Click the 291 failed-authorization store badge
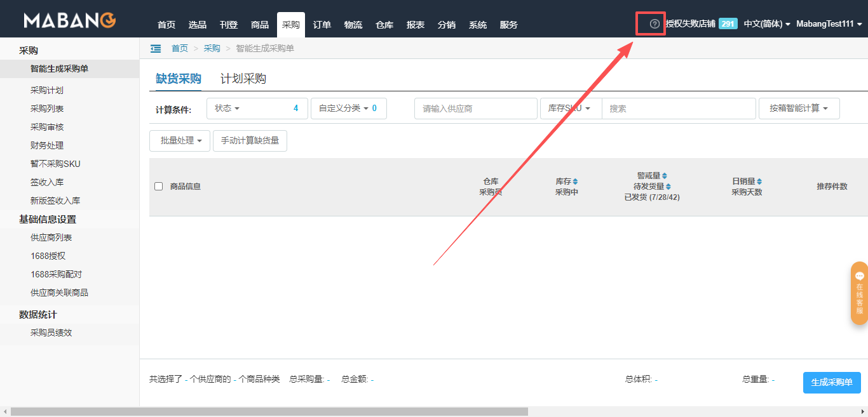Image resolution: width=868 pixels, height=417 pixels. click(x=728, y=24)
